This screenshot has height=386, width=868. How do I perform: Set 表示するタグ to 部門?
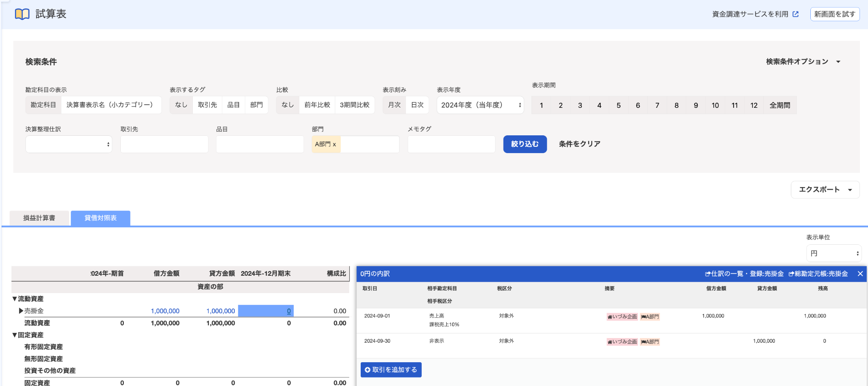[256, 105]
